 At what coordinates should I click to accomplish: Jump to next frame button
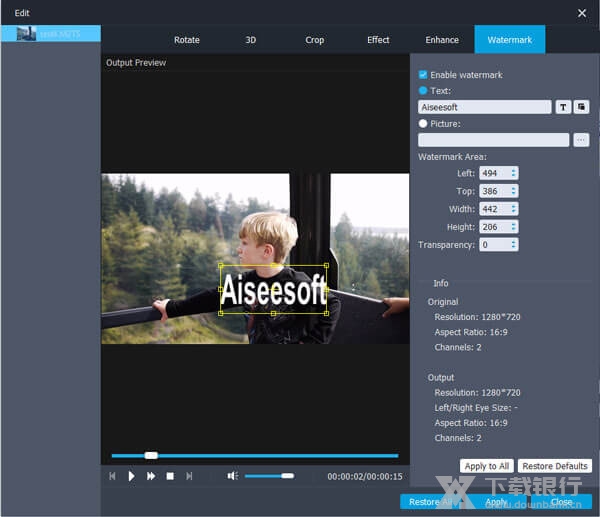click(x=189, y=476)
